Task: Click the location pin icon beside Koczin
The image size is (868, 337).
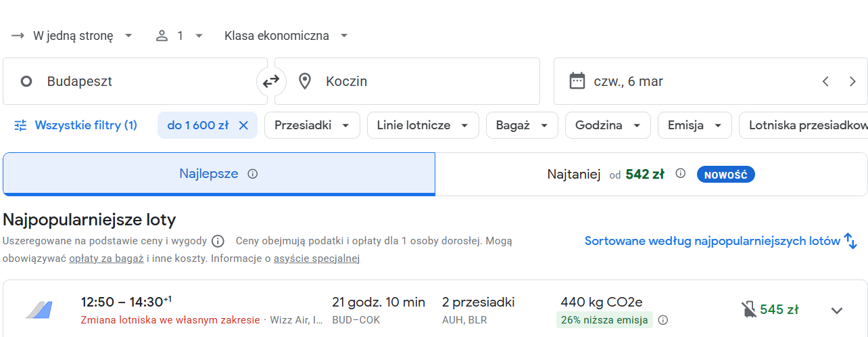Action: click(x=305, y=81)
